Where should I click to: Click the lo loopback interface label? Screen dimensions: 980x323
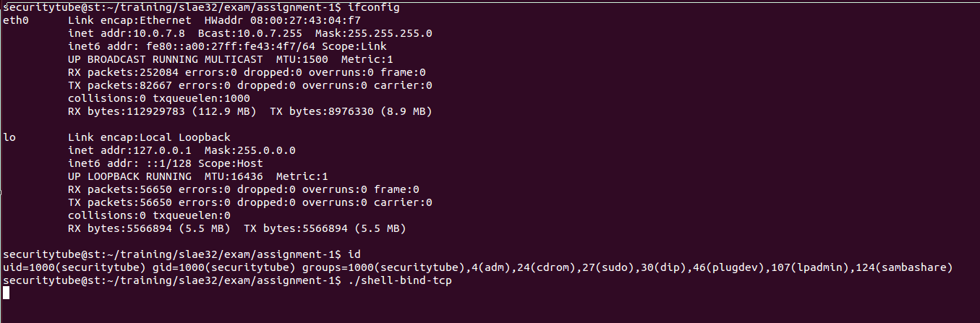click(x=9, y=137)
